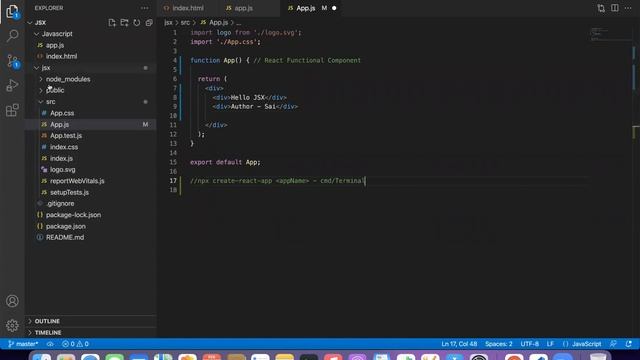This screenshot has height=360, width=640.
Task: Open the Manage gear settings icon
Action: [x=12, y=326]
